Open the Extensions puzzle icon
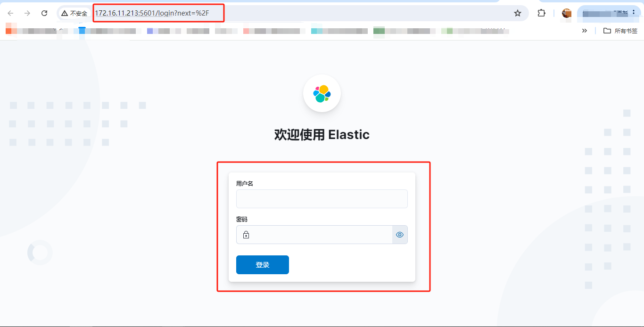The width and height of the screenshot is (644, 327). click(541, 13)
